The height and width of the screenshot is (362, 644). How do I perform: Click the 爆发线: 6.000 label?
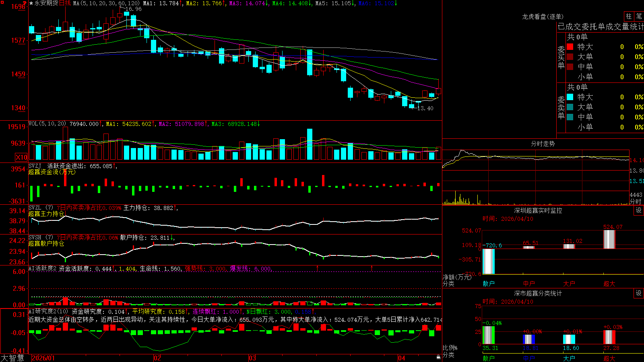(x=251, y=269)
